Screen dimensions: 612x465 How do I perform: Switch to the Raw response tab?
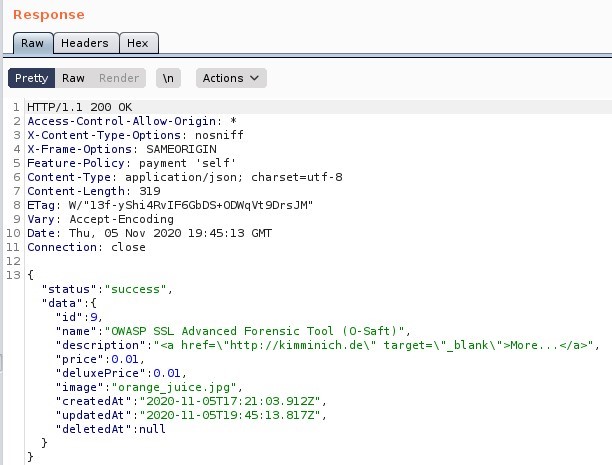coord(33,43)
